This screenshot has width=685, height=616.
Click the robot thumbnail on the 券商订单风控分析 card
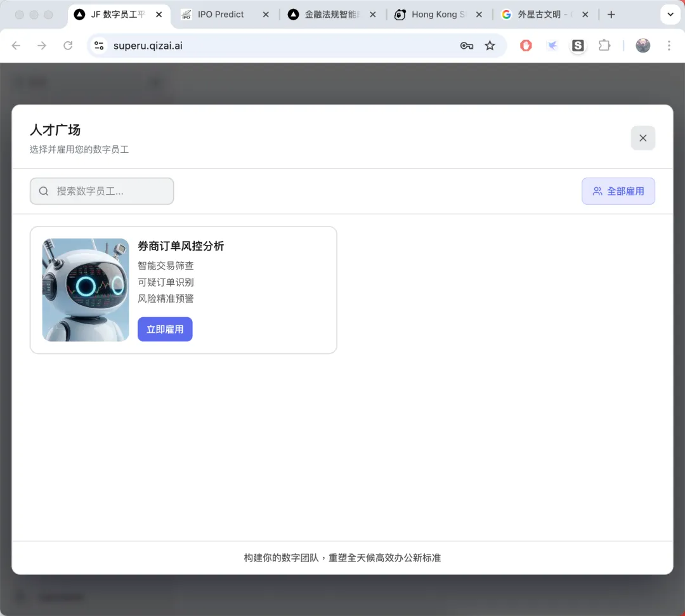tap(85, 289)
